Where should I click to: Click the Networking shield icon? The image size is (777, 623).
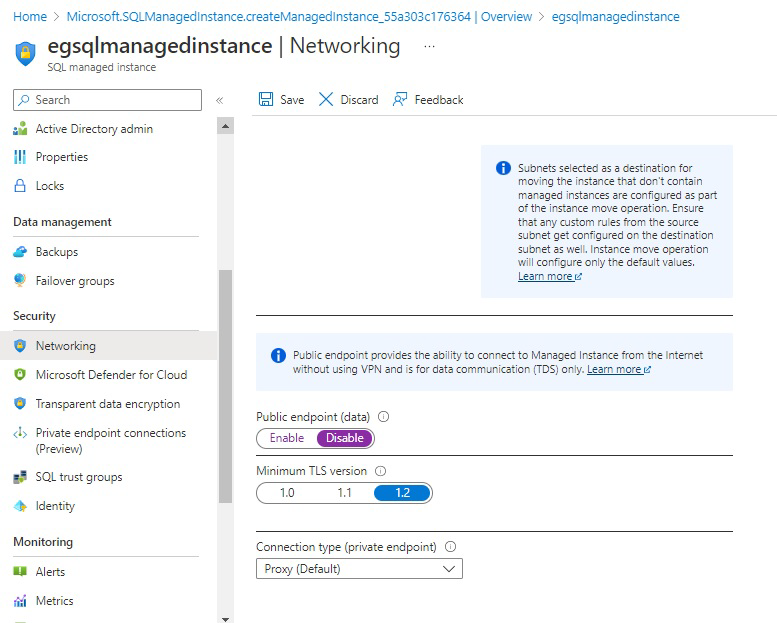pos(20,345)
